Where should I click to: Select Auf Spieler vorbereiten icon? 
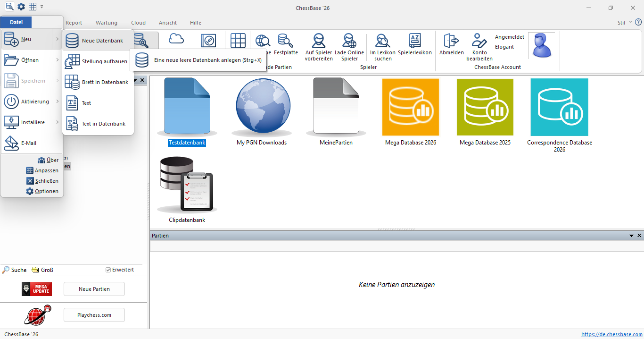(x=319, y=41)
